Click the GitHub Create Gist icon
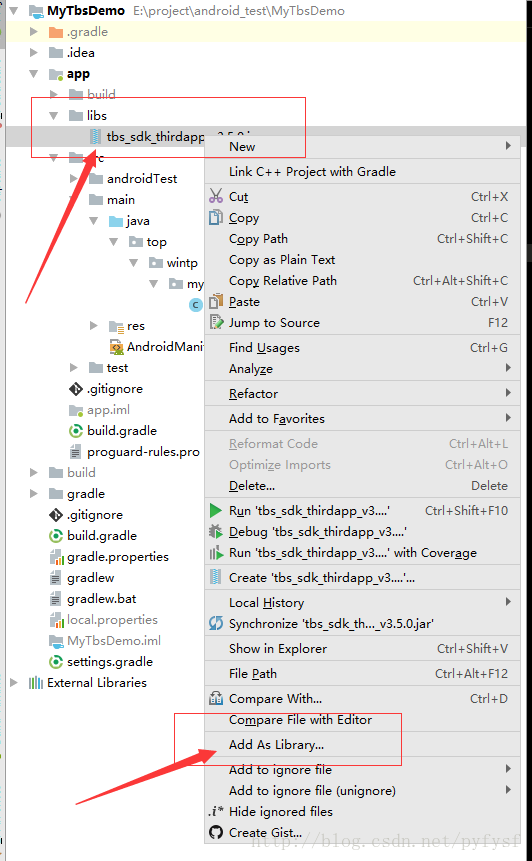532x861 pixels. 216,832
